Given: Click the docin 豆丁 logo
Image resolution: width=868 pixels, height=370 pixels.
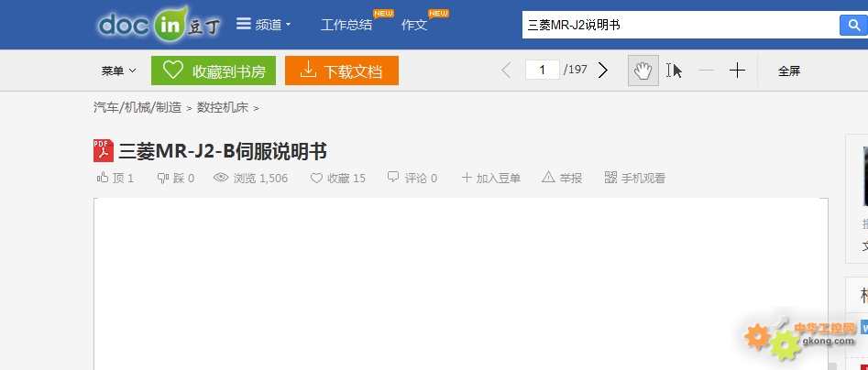Looking at the screenshot, I should [159, 25].
